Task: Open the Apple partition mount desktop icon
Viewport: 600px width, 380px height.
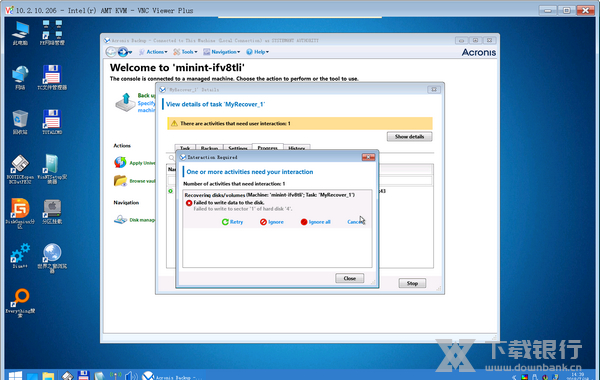Action: (x=52, y=212)
